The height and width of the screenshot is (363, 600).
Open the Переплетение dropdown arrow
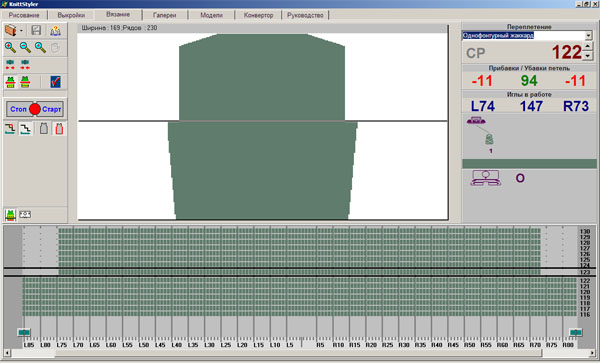[x=589, y=36]
